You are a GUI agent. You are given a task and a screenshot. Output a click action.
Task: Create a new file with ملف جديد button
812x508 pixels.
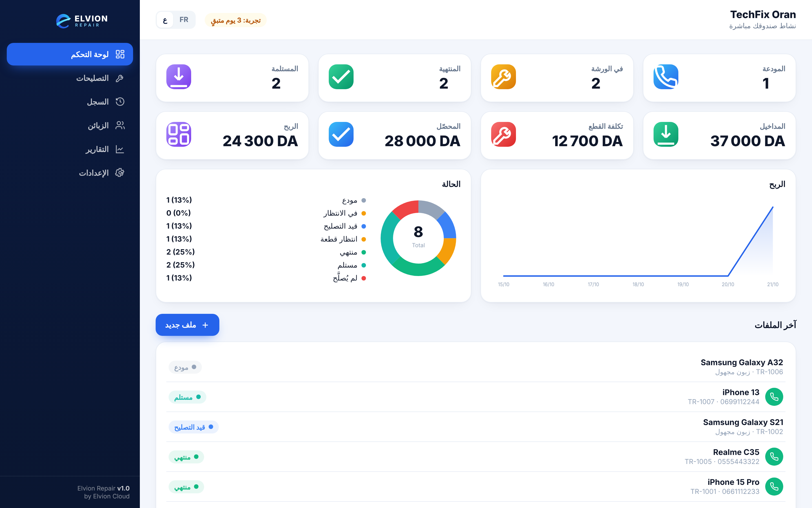point(187,325)
